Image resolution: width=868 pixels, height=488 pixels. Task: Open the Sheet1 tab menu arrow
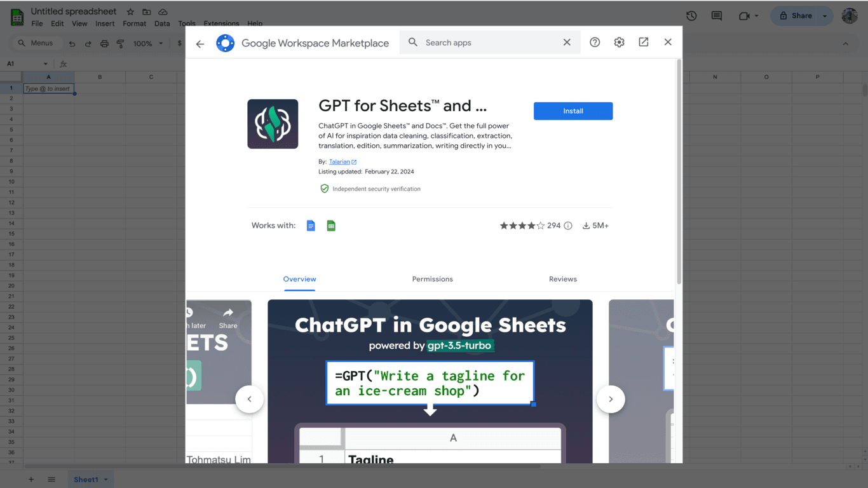click(105, 480)
